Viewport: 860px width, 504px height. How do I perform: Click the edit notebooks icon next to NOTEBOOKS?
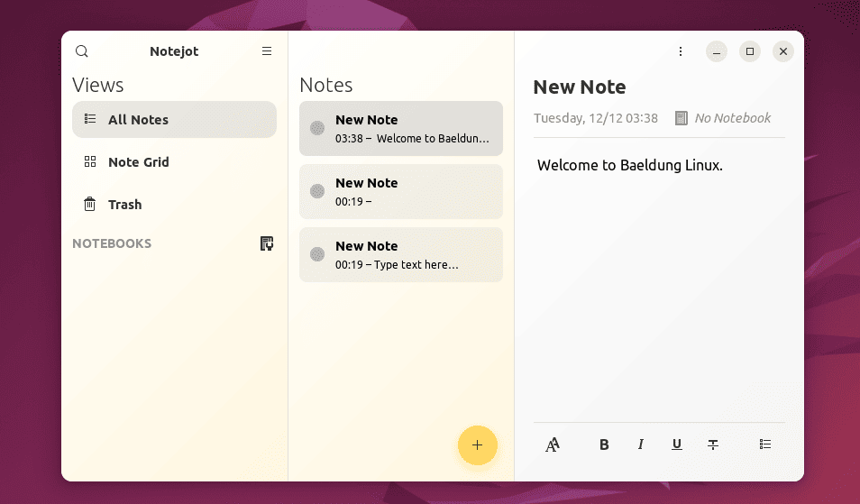[x=267, y=243]
